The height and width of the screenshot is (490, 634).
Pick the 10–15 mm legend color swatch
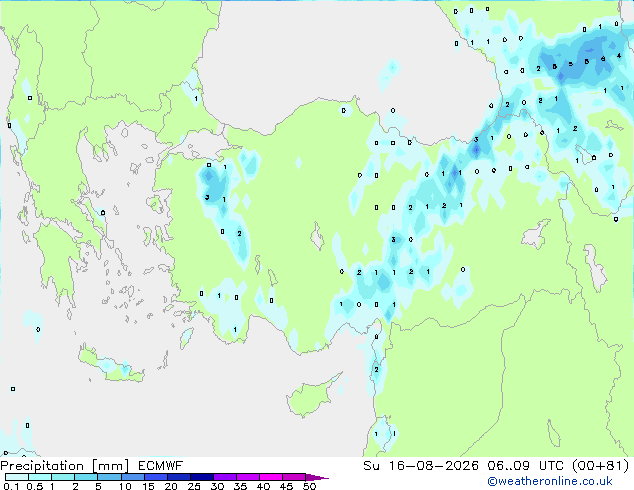[132, 477]
